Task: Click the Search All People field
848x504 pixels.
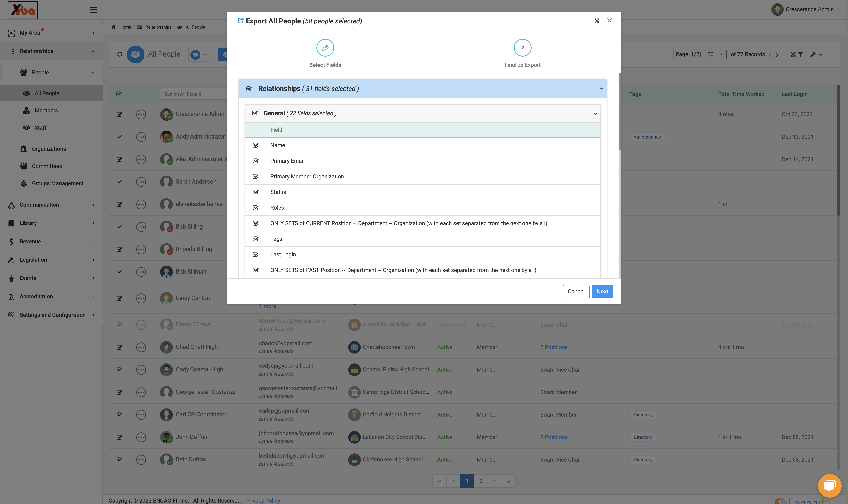Action: [194, 94]
